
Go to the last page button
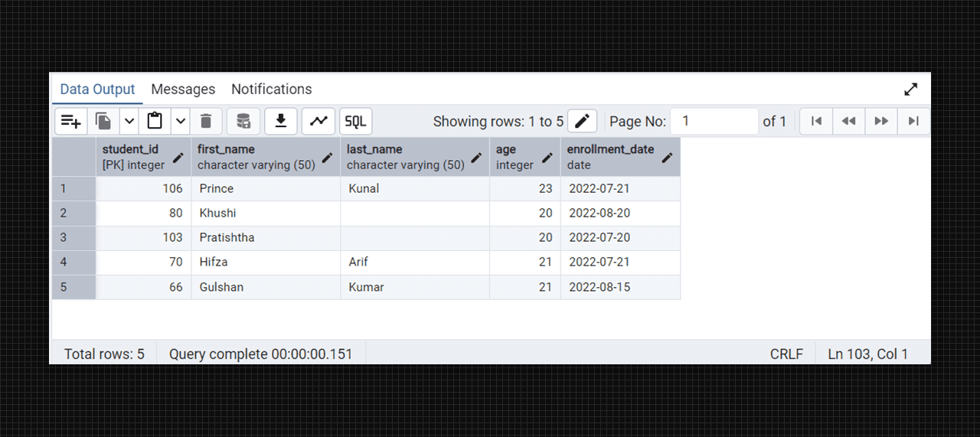(913, 121)
